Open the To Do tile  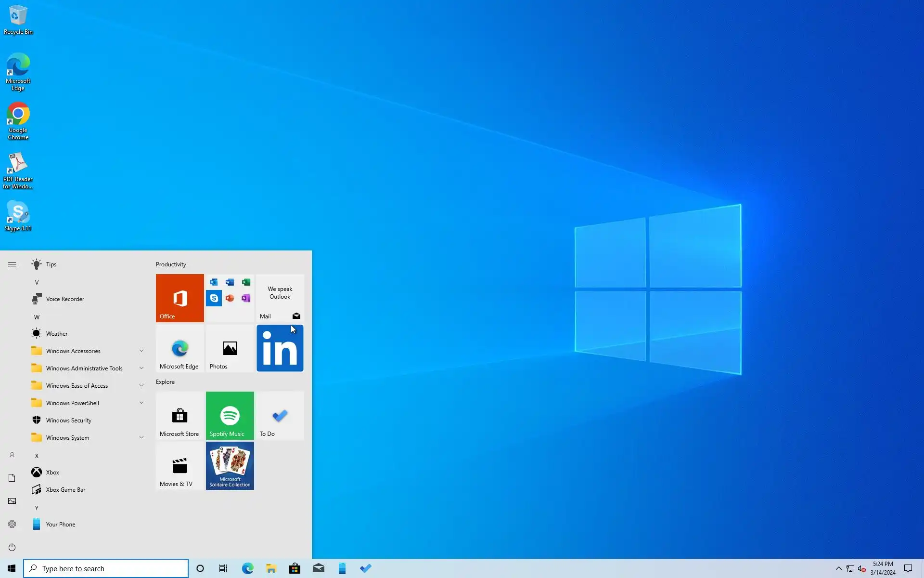(x=280, y=415)
